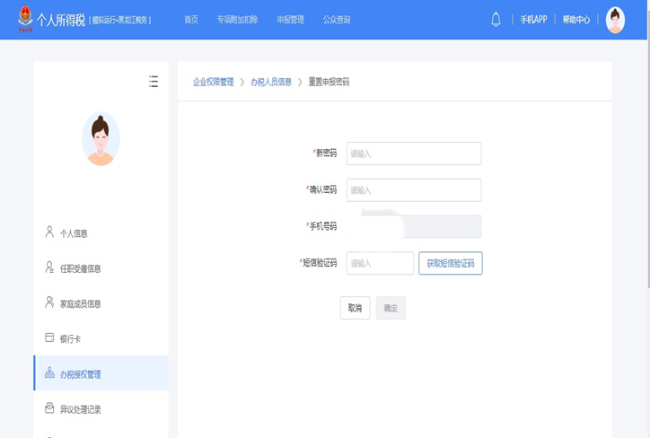
Task: Click the 银行卡 card icon
Action: point(49,338)
